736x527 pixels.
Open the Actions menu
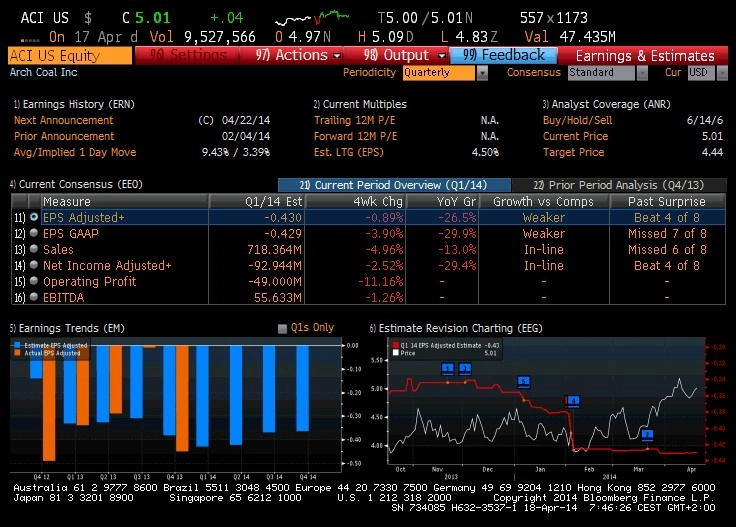coord(291,55)
